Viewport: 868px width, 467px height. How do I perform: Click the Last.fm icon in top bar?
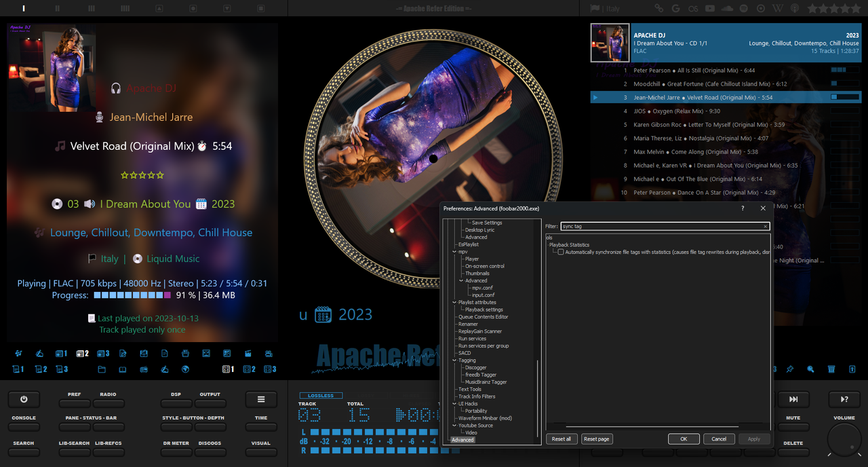[693, 9]
